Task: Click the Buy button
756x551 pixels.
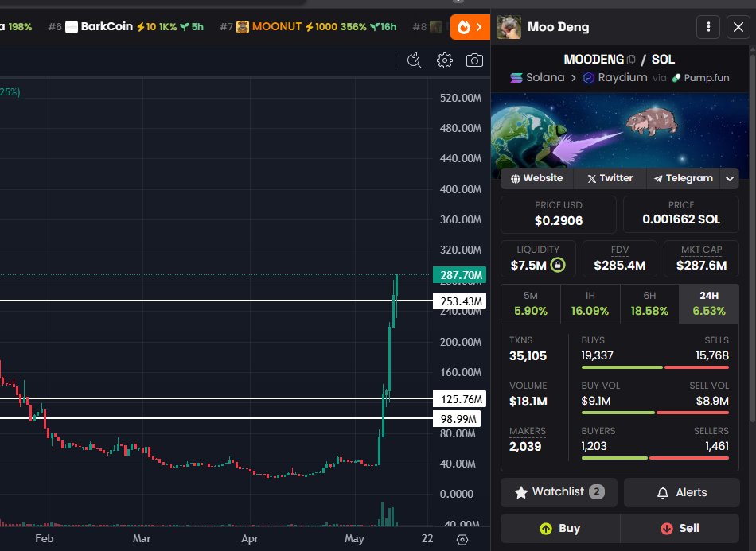Action: click(x=560, y=529)
